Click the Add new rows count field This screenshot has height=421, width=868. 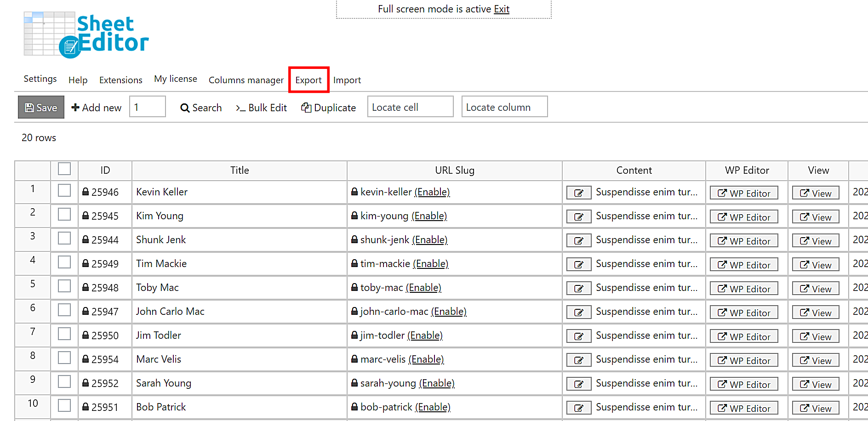click(147, 107)
